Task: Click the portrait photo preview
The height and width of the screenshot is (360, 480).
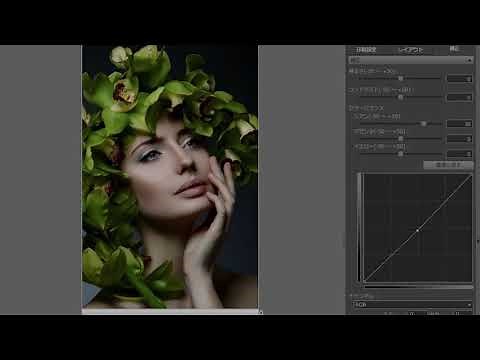Action: pos(170,177)
